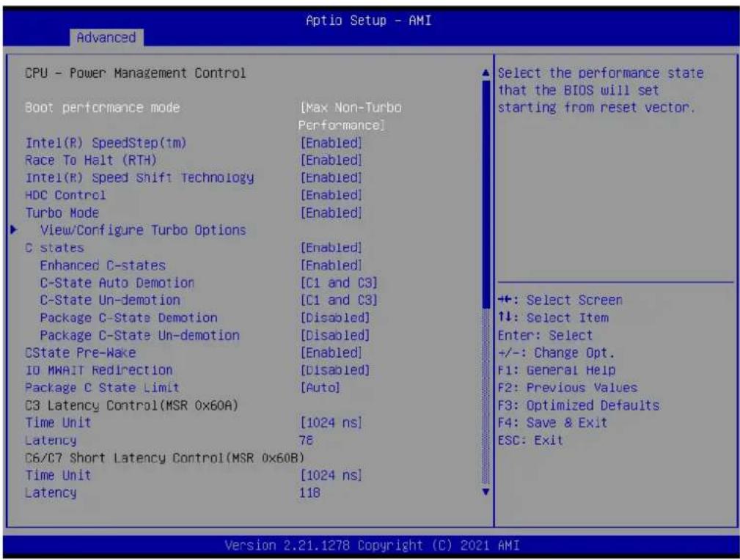Screen dimensions: 740x560
Task: Select C-State Un-demotion label
Action: tap(110, 300)
